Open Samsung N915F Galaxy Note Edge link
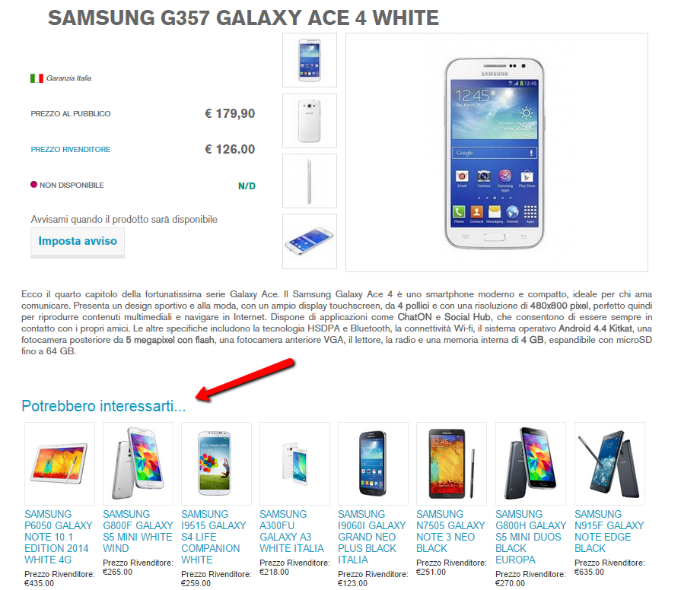The height and width of the screenshot is (590, 700). (x=609, y=531)
